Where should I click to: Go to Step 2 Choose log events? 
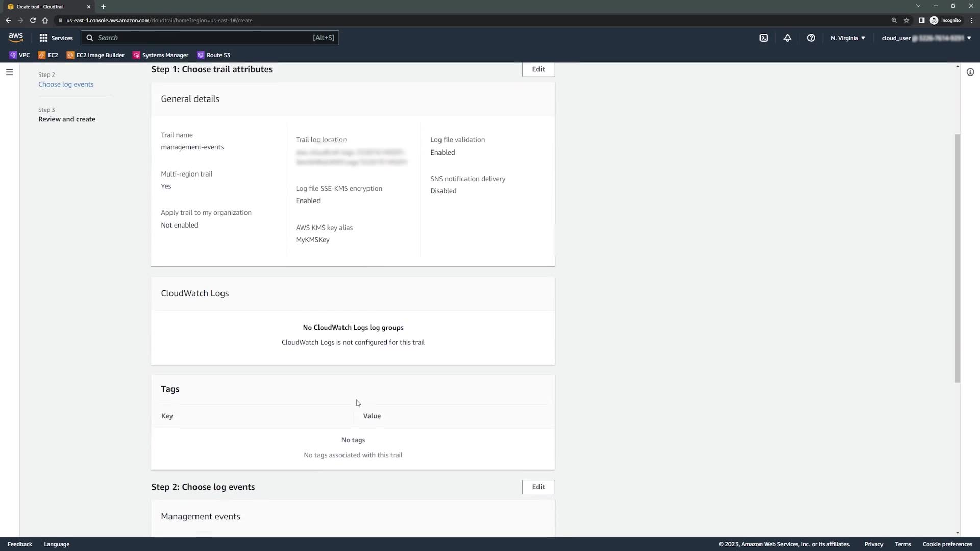(66, 84)
